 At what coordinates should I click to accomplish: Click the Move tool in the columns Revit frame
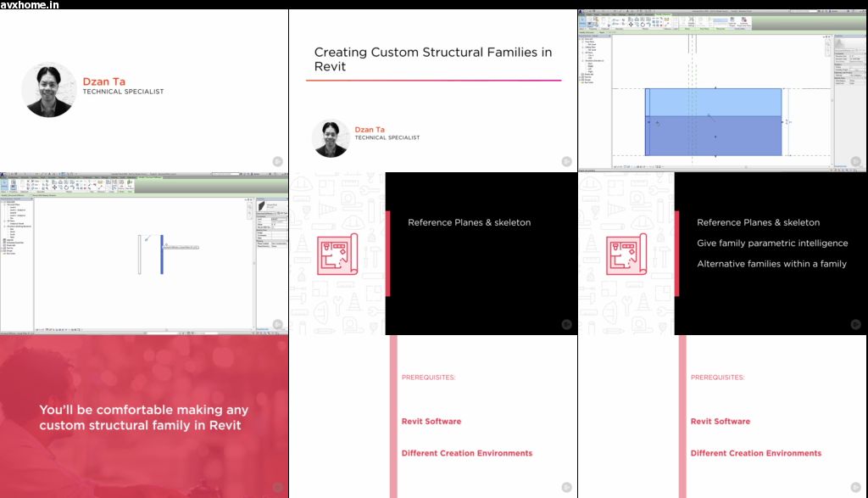[55, 187]
